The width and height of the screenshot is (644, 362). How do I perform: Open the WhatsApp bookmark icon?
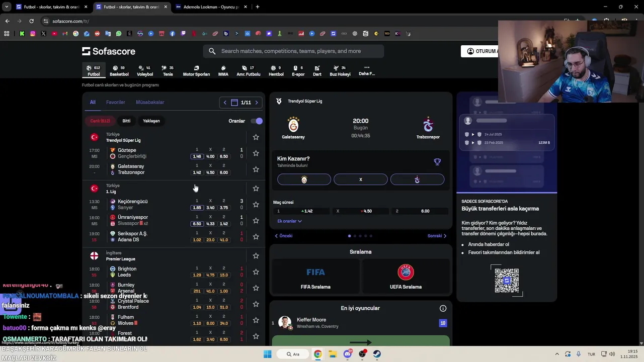(x=119, y=34)
